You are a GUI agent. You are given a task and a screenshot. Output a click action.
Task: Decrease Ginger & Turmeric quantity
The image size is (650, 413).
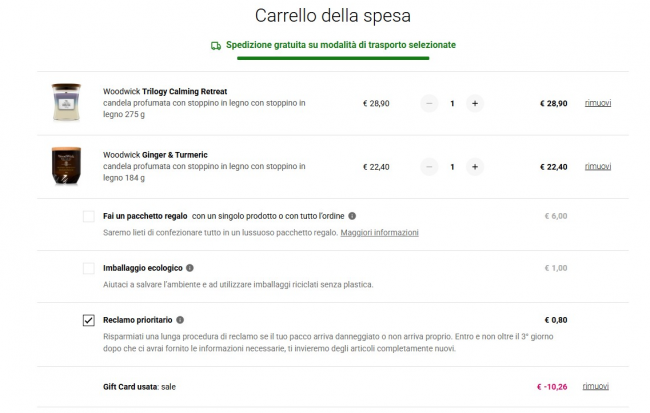click(430, 167)
